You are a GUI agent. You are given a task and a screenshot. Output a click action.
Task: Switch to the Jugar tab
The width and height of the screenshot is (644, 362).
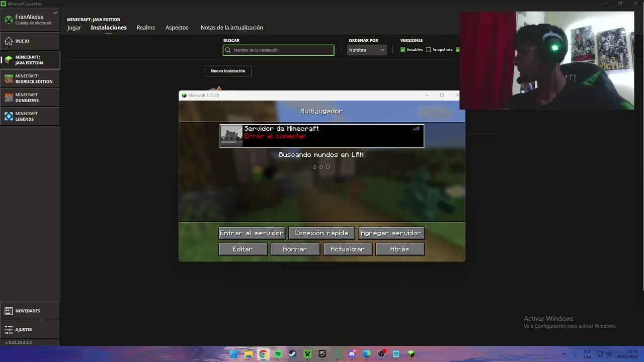74,28
